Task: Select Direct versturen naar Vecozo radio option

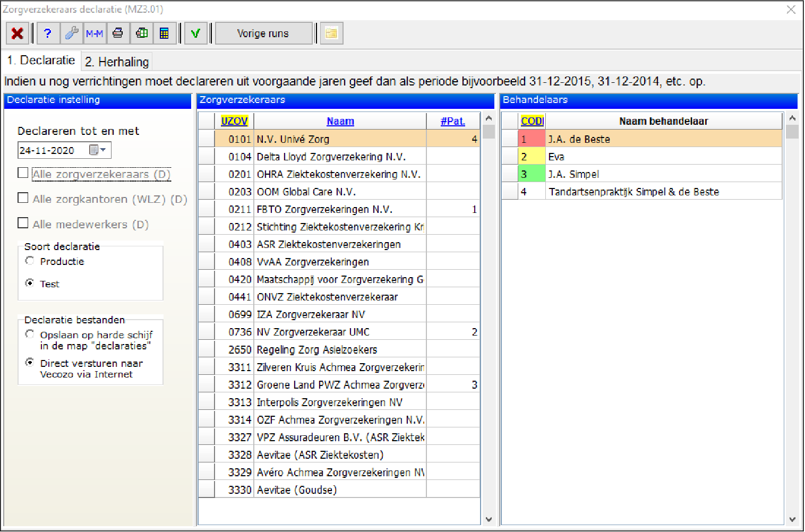Action: pyautogui.click(x=30, y=363)
